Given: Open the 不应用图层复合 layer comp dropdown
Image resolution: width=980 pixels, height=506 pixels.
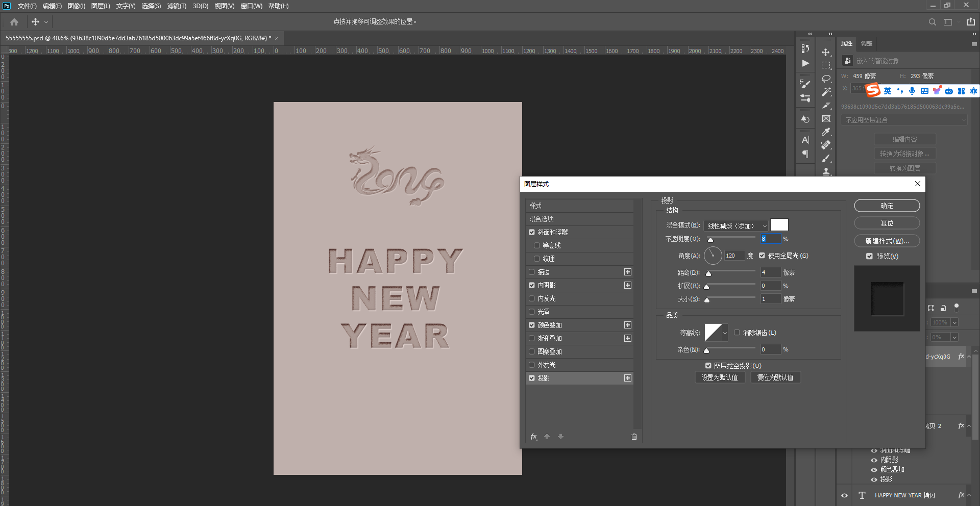Looking at the screenshot, I should coord(904,120).
